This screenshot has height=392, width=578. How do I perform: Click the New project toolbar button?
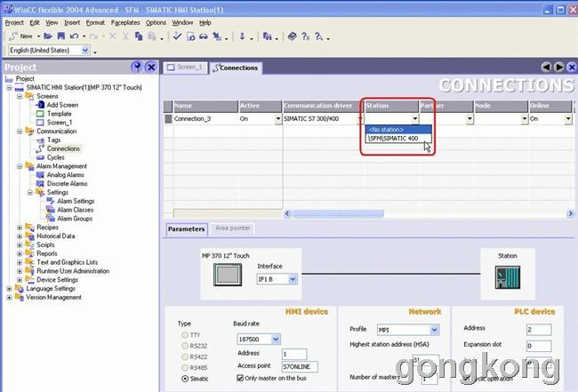[21, 36]
